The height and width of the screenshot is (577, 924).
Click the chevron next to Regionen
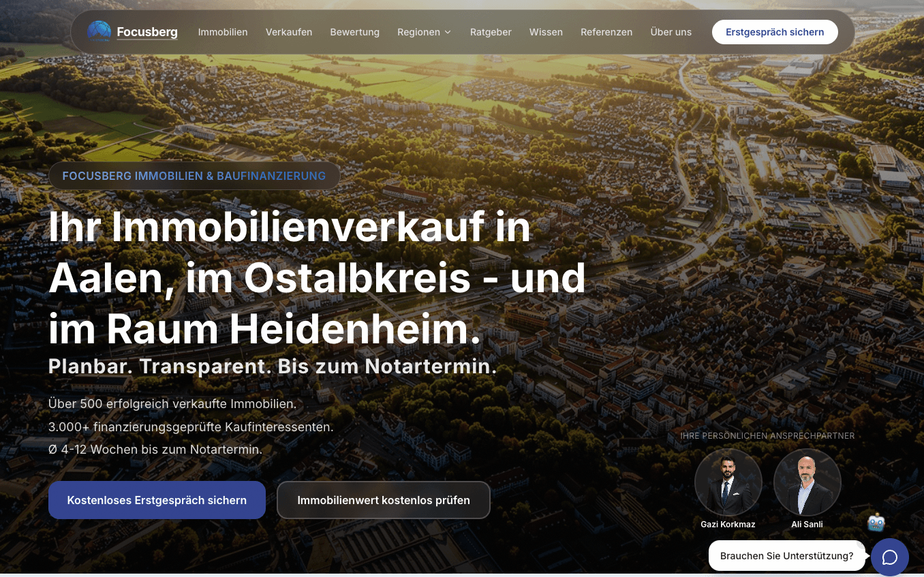click(448, 32)
